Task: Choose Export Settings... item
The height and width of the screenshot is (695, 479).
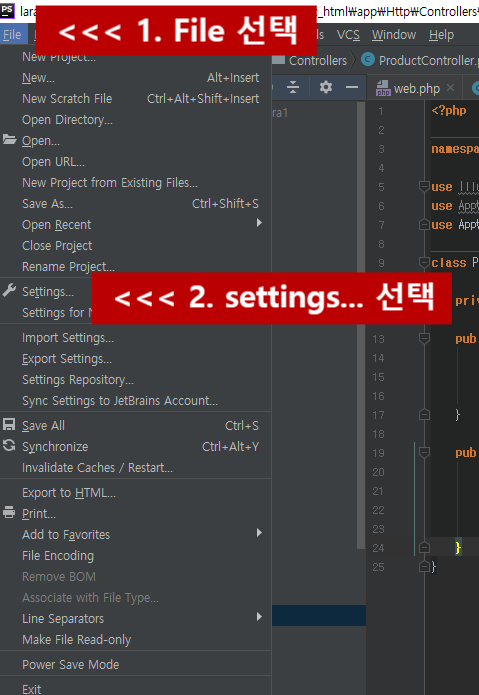Action: tap(136, 359)
